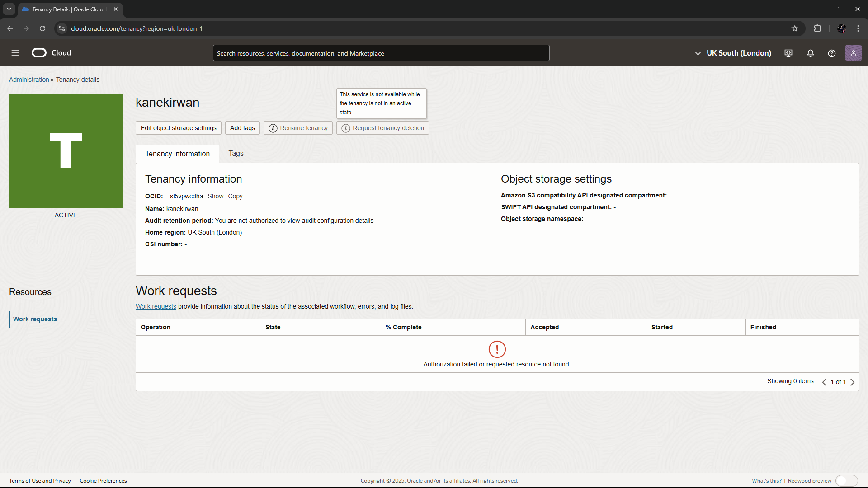Click the kanekirwan tenancy title

coord(167,103)
